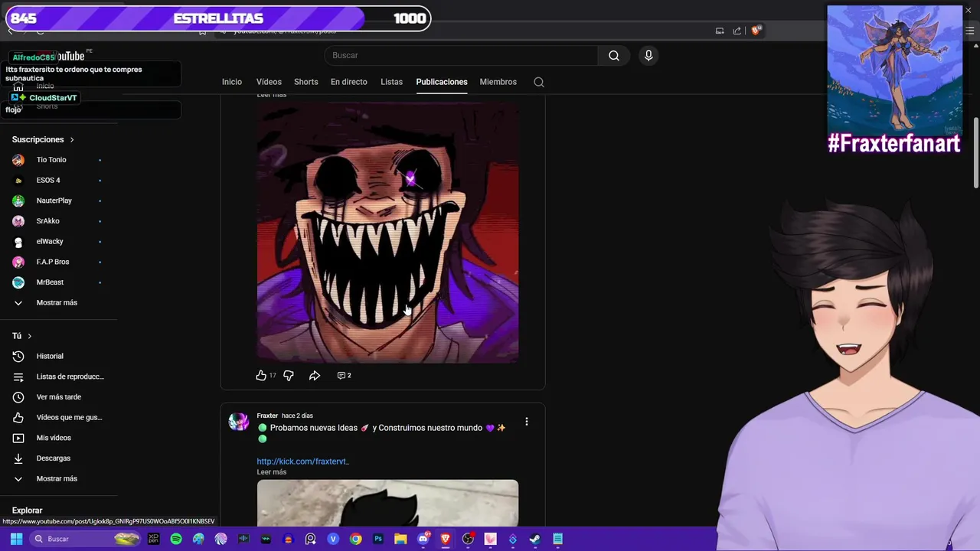The width and height of the screenshot is (980, 551).
Task: Expand the lower post via Leer más
Action: [271, 472]
